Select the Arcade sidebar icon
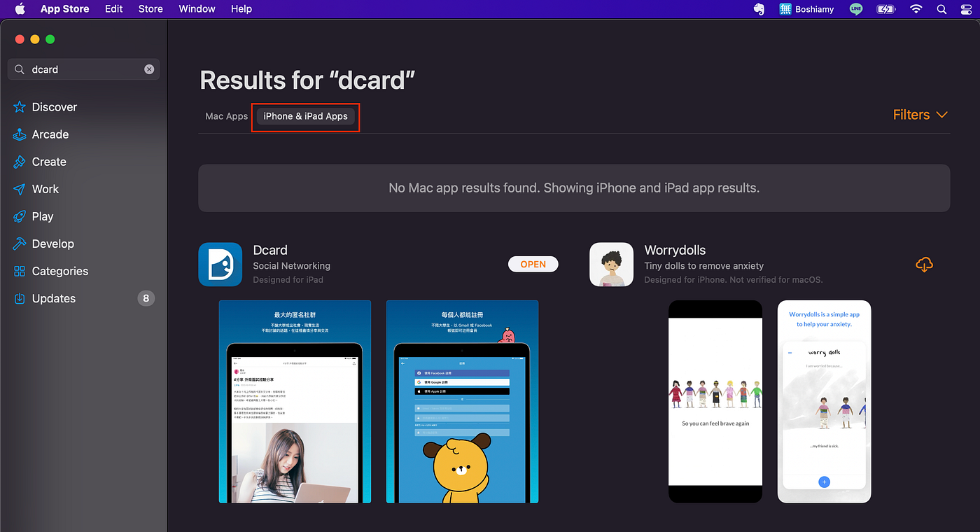The width and height of the screenshot is (980, 532). tap(49, 134)
